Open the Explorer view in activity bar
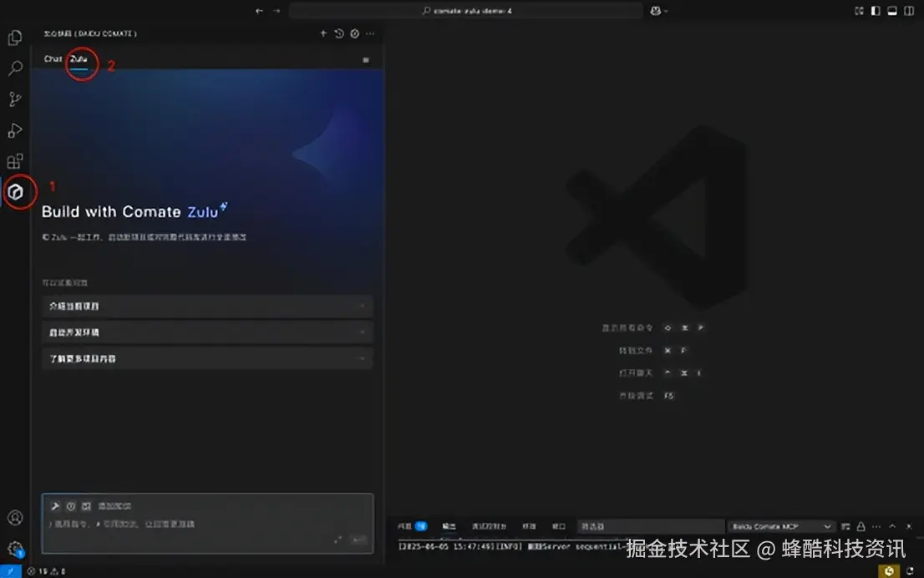Image resolution: width=924 pixels, height=578 pixels. (x=15, y=38)
